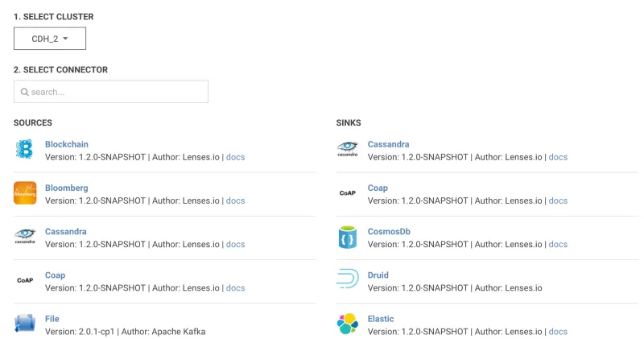Click the File source folder icon

pyautogui.click(x=25, y=323)
